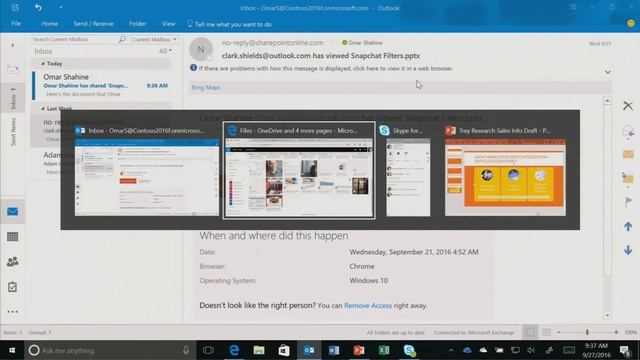Screen dimensions: 640x360
Task: Click the smiley feedback icon
Action: [x=631, y=24]
